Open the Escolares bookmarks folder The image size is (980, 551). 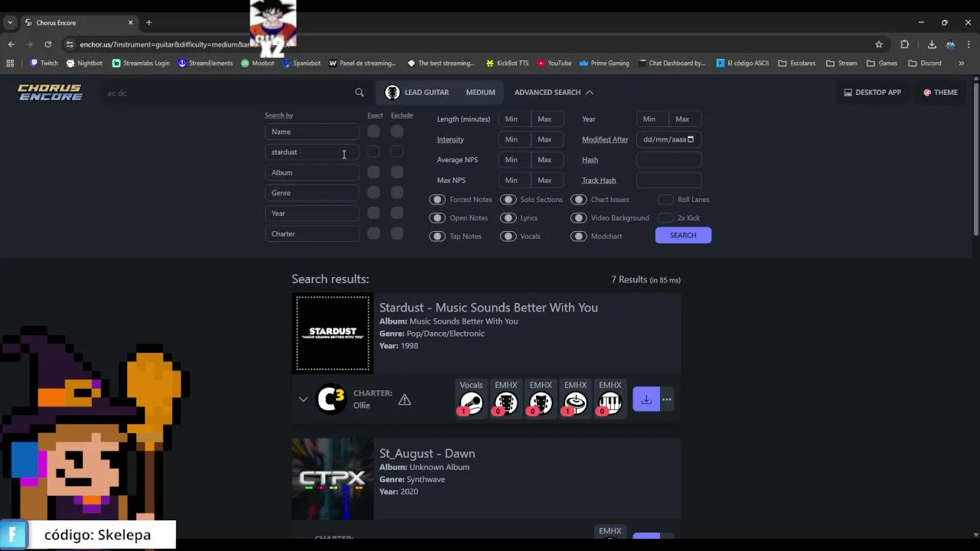click(x=796, y=64)
